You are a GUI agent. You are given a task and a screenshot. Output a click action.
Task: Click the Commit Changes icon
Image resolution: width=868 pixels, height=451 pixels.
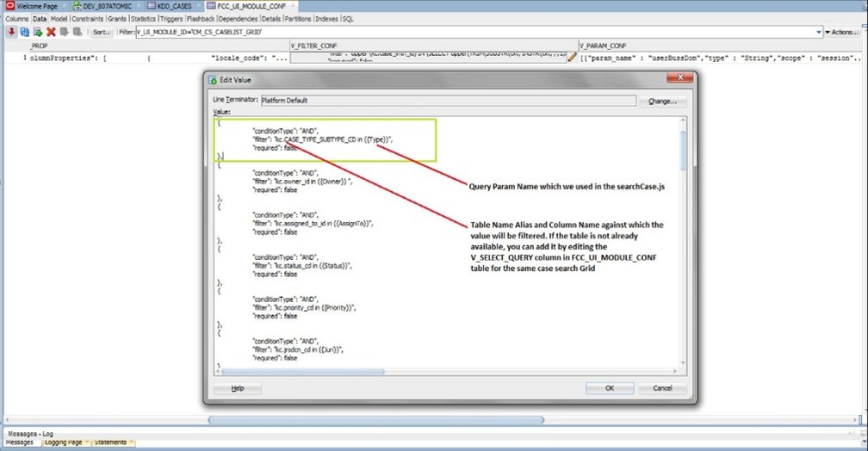coord(65,32)
